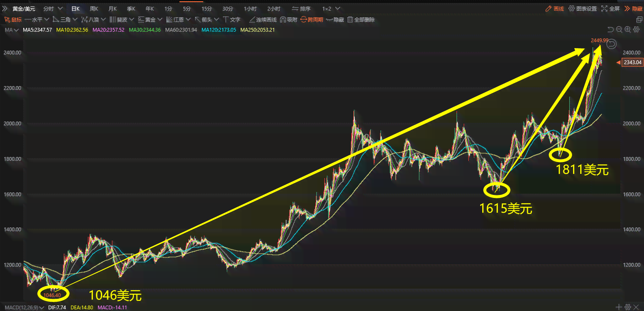Image resolution: width=644 pixels, height=311 pixels.
Task: Switch to 分时 intraday tab
Action: point(49,8)
